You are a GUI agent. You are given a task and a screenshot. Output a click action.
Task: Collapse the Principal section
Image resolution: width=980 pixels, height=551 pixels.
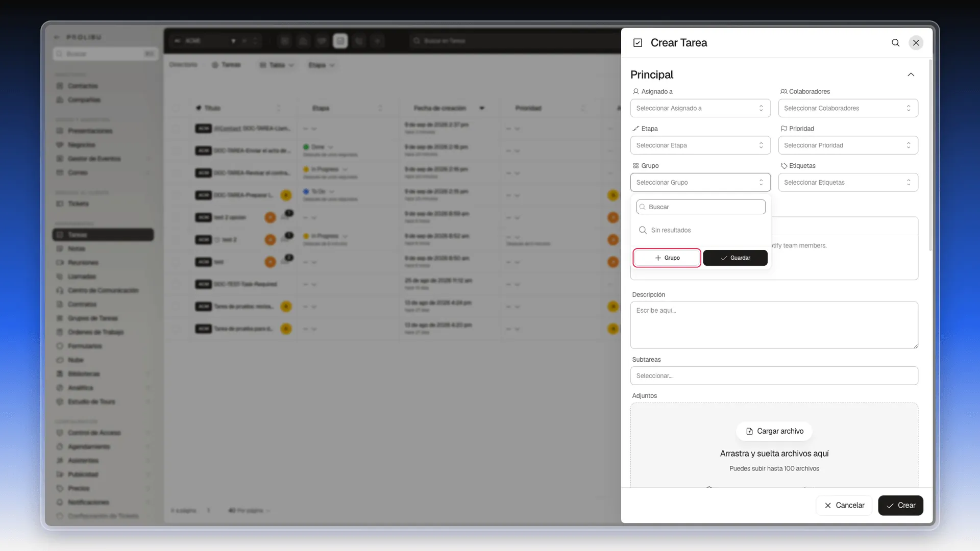(x=911, y=74)
